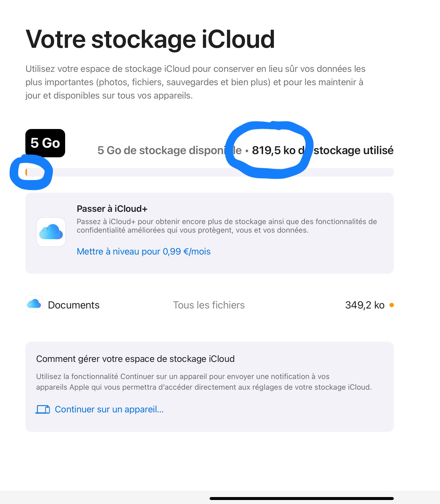This screenshot has height=504, width=440.
Task: Click the empty gray portion of storage bar
Action: (x=214, y=172)
